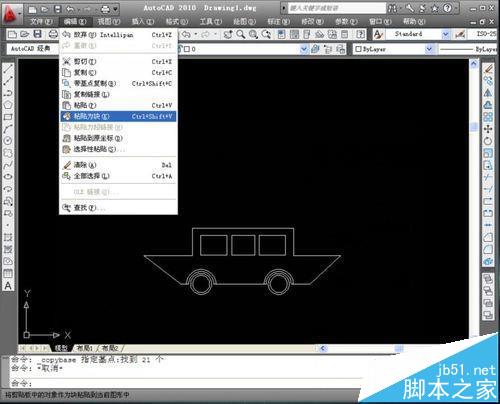Select the Arc tool

coord(8,129)
